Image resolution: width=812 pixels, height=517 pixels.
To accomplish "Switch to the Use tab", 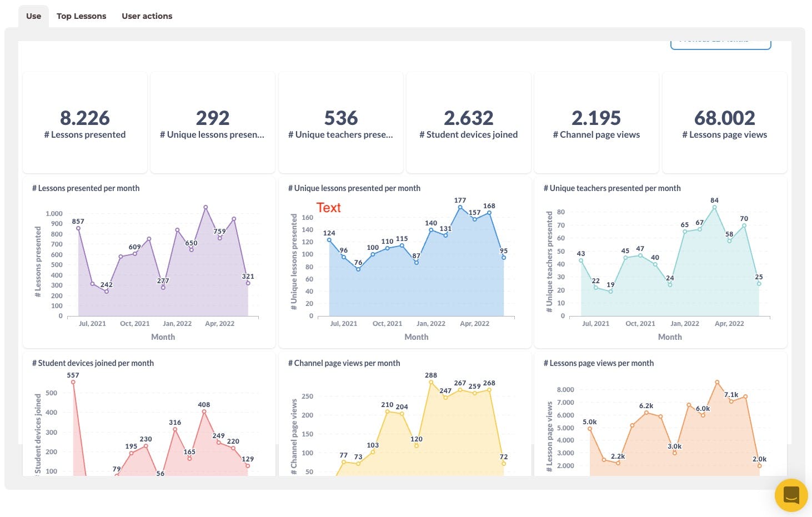I will [x=33, y=16].
